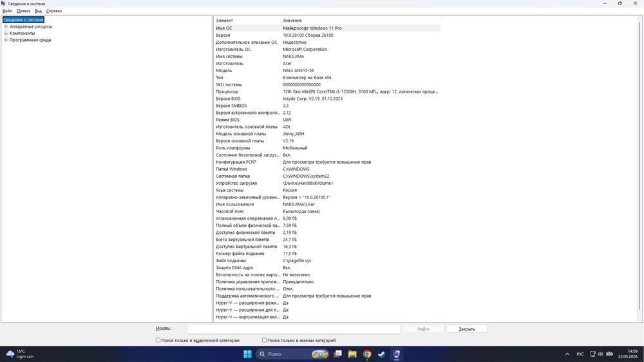644x362 pixels.
Task: Click the System Information taskbar icon
Action: click(x=396, y=354)
